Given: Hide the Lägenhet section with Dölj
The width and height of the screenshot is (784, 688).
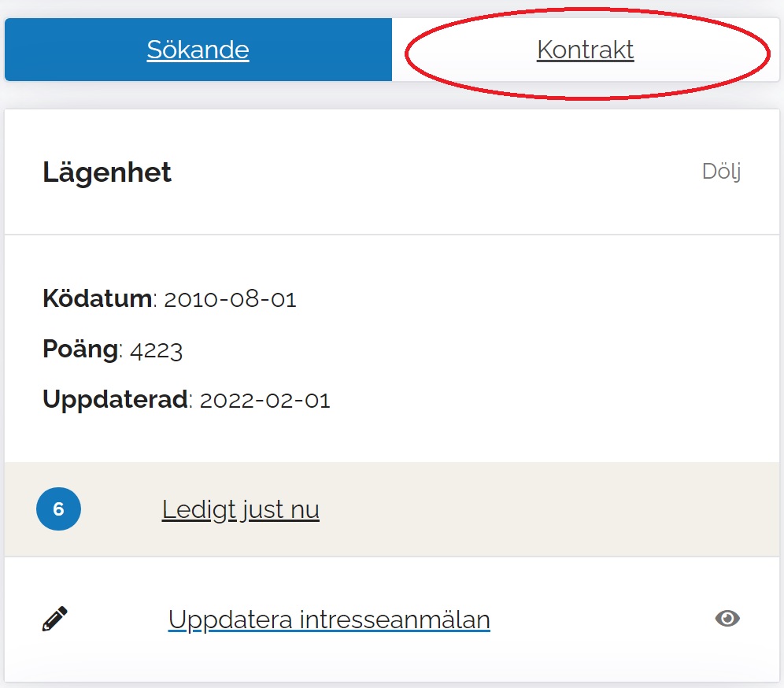Looking at the screenshot, I should [721, 172].
